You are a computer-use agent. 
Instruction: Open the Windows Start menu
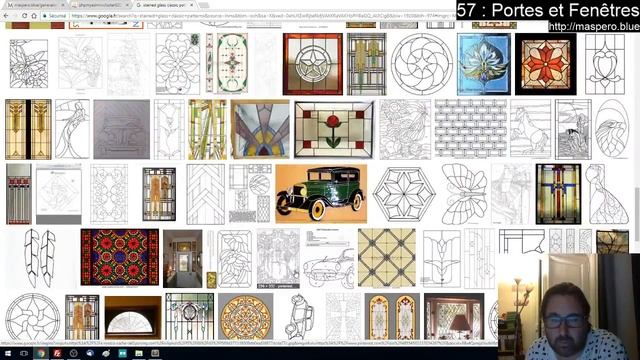pos(8,353)
